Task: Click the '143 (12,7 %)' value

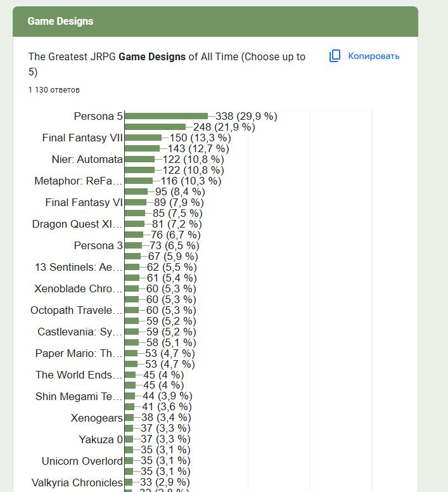Action: (198, 149)
